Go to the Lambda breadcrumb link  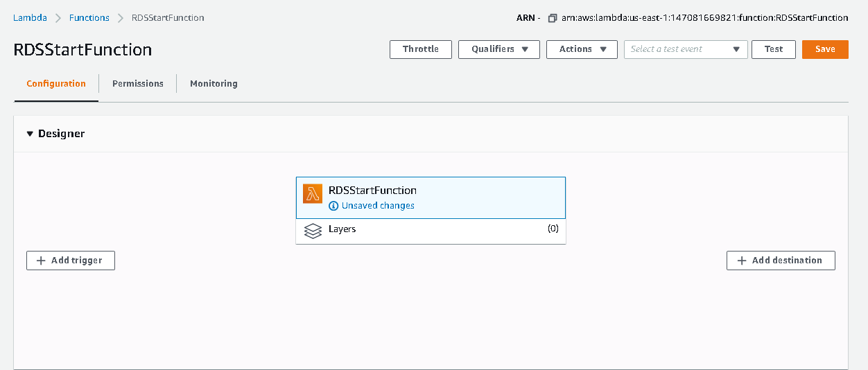30,18
